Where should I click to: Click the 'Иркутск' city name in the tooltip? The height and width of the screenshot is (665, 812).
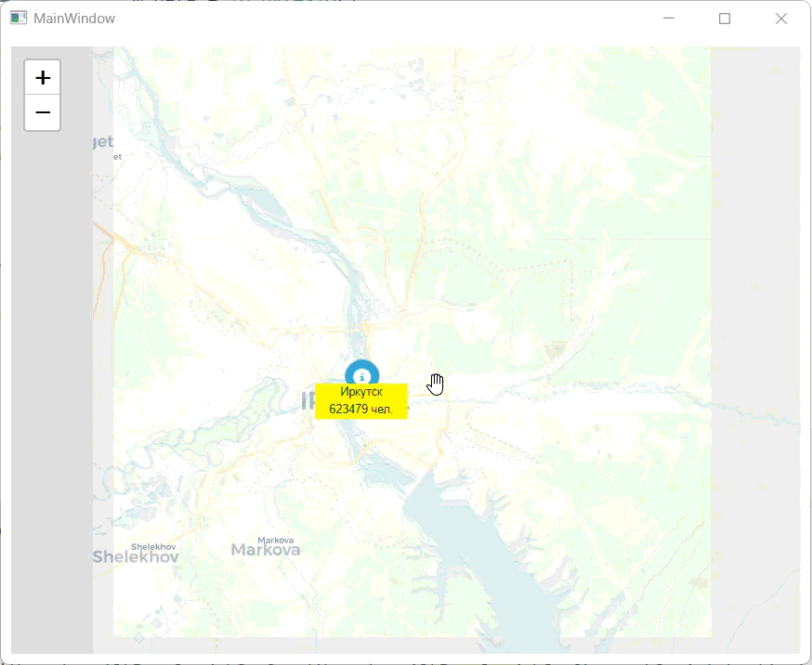click(360, 392)
